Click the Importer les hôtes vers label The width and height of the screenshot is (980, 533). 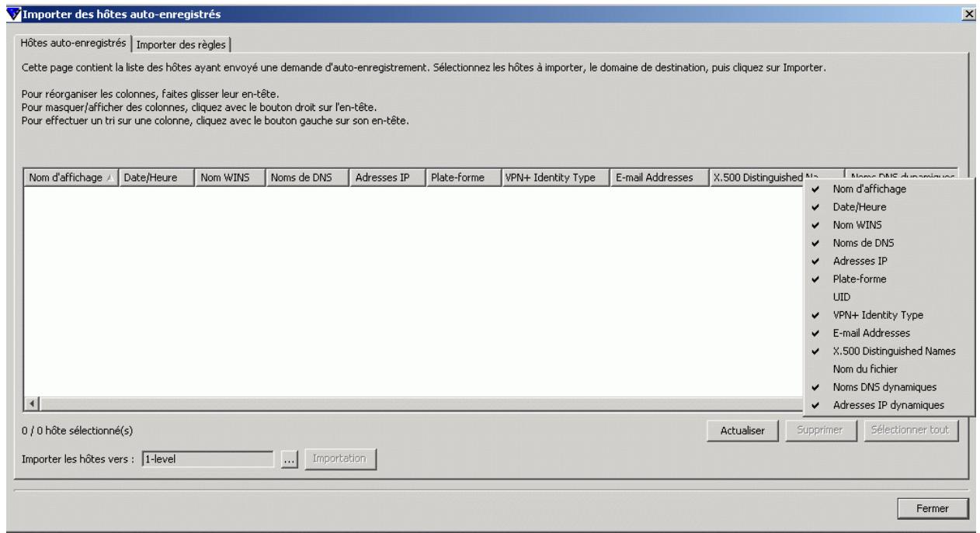pyautogui.click(x=80, y=459)
